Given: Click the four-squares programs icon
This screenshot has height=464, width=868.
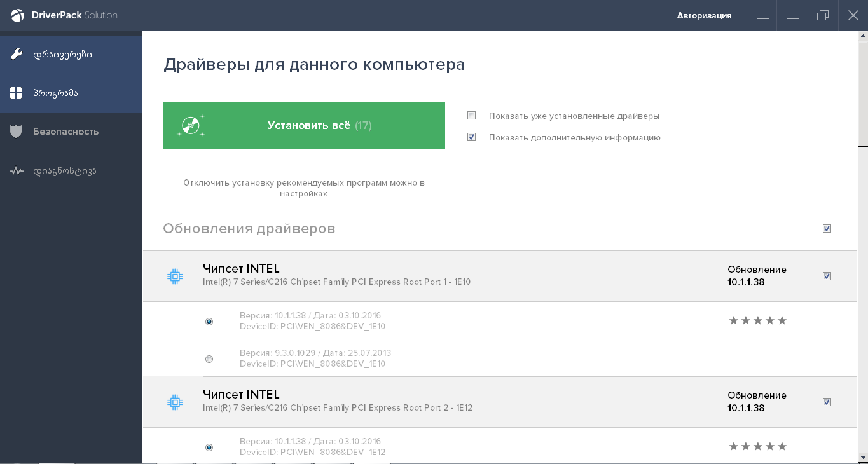Looking at the screenshot, I should [17, 93].
